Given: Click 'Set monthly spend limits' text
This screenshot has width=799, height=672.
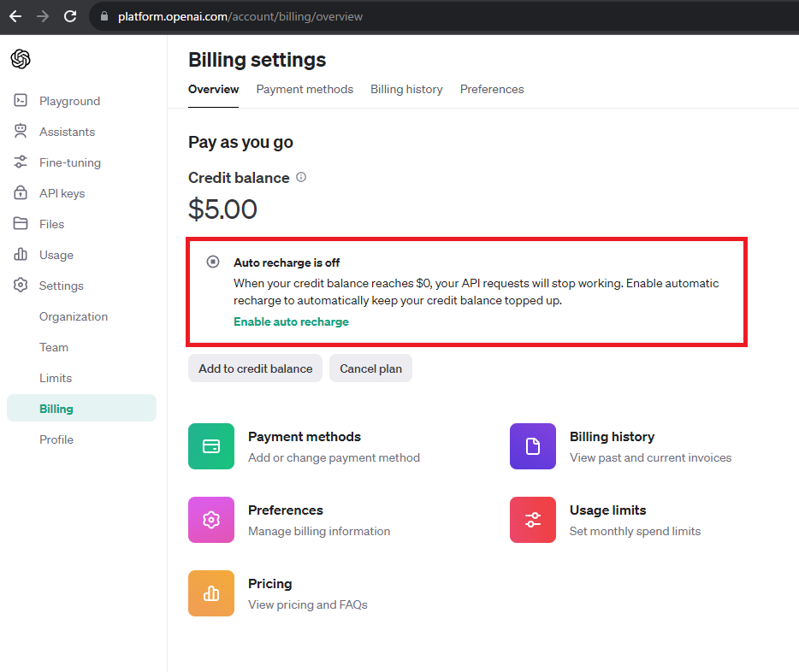Looking at the screenshot, I should (635, 531).
